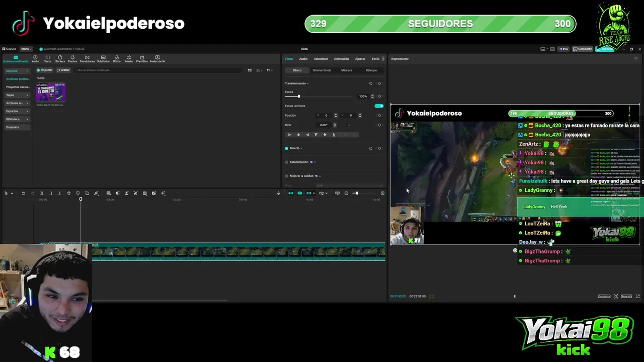The height and width of the screenshot is (362, 644).
Task: Toggle main track magnet in timeline
Action: [x=290, y=193]
